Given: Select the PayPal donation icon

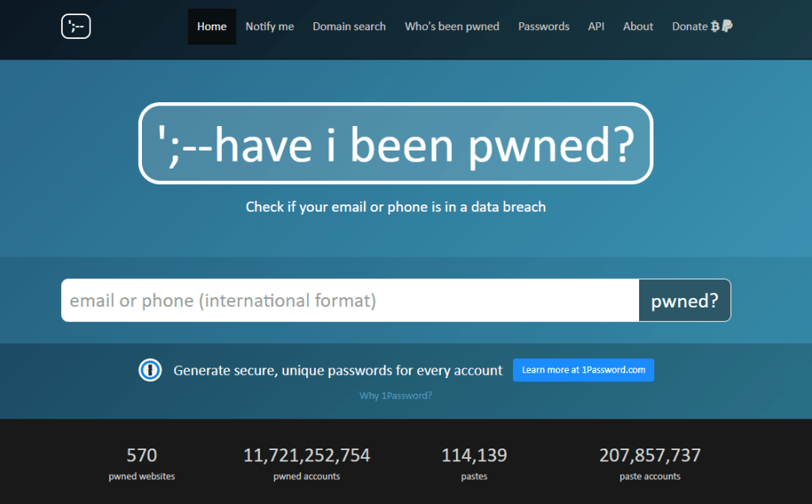Looking at the screenshot, I should point(726,26).
